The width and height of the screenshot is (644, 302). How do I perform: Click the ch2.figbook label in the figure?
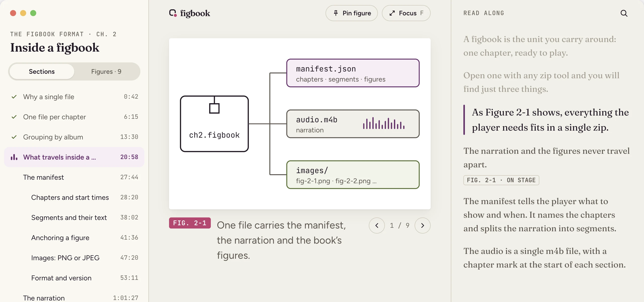(x=214, y=135)
